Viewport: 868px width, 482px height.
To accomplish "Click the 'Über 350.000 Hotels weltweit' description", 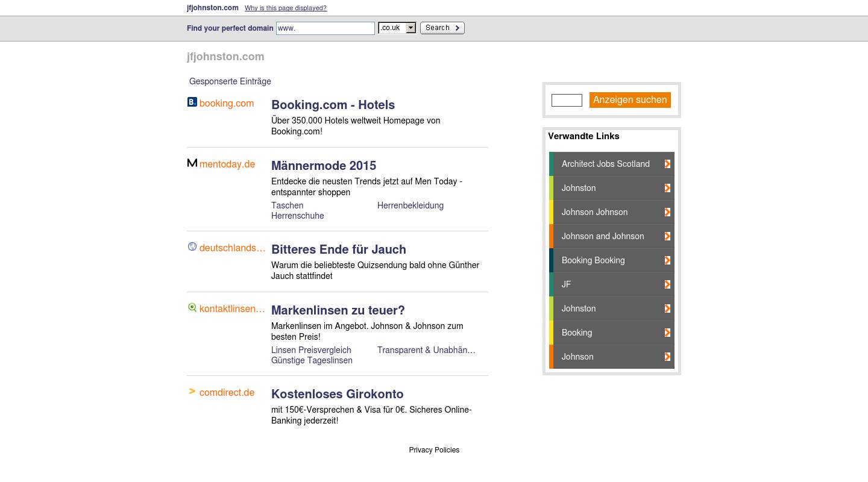I will click(356, 126).
